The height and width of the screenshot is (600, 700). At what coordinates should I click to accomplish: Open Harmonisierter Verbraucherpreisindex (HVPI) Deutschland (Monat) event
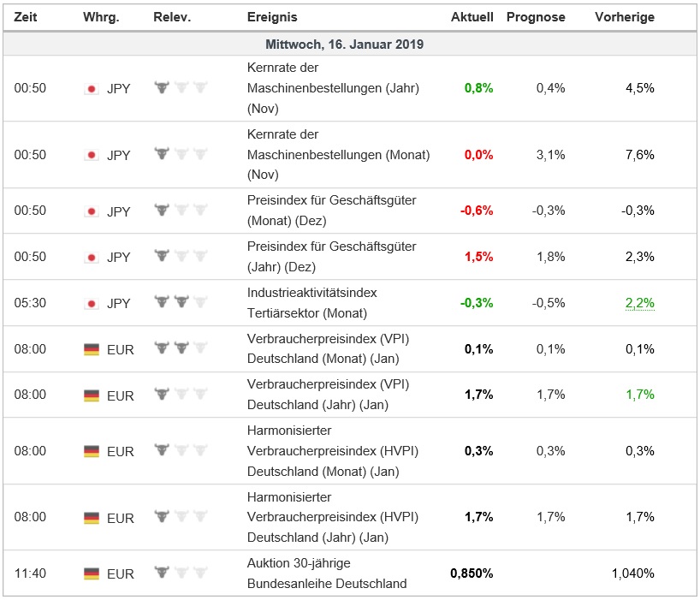(x=332, y=451)
